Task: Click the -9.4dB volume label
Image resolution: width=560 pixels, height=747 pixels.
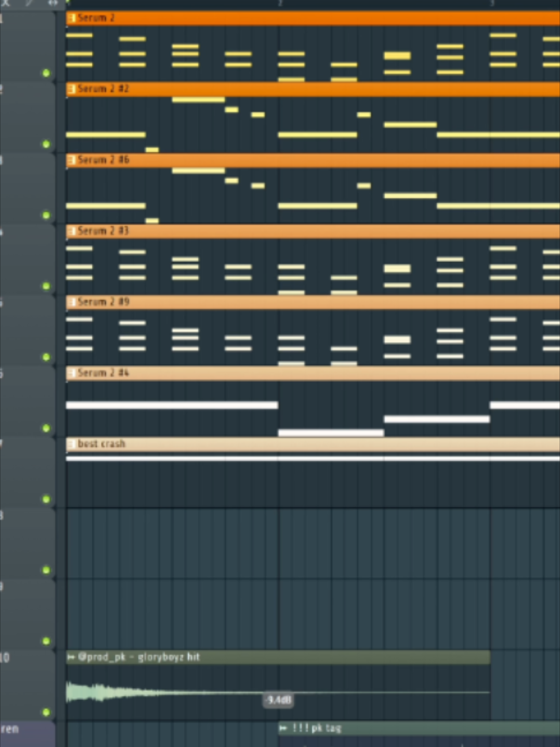Action: pos(279,700)
